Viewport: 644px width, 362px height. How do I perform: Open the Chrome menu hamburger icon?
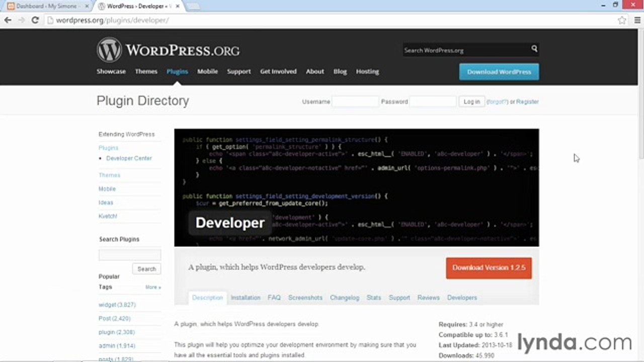pyautogui.click(x=637, y=20)
